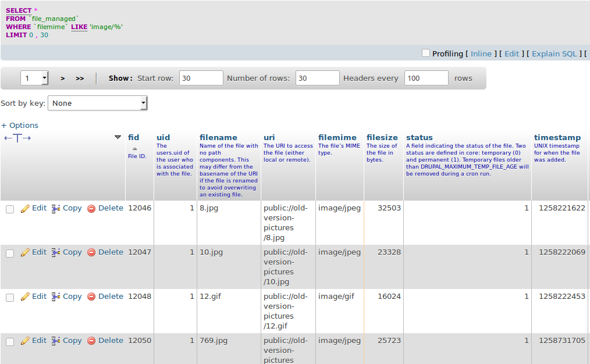Enable the Profiling checkbox
The width and height of the screenshot is (590, 364).
[x=425, y=53]
